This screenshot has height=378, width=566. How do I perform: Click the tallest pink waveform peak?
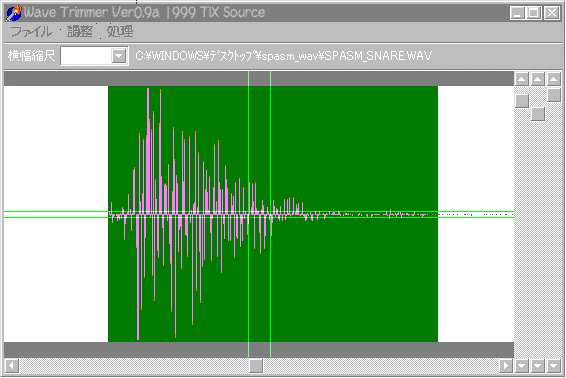point(148,152)
